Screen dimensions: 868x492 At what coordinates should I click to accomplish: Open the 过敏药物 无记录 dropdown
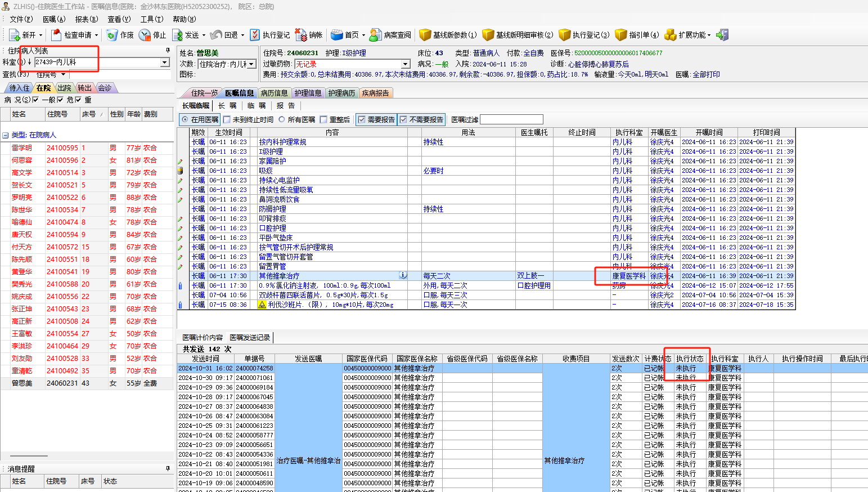[x=405, y=64]
